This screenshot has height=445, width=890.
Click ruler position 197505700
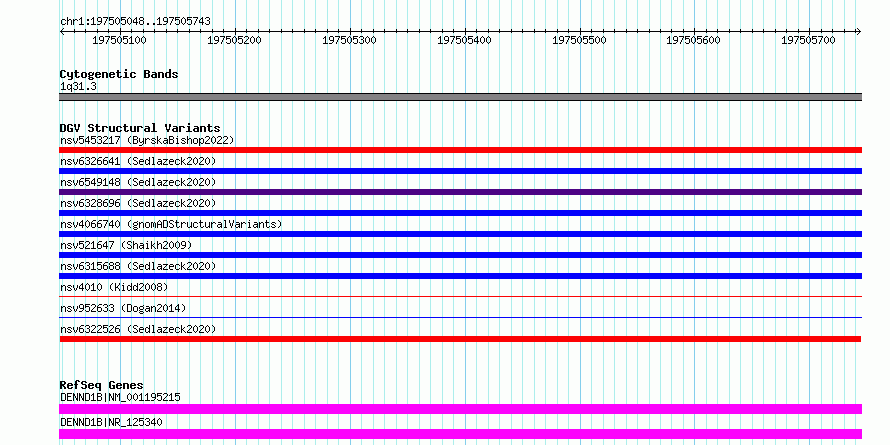point(808,40)
